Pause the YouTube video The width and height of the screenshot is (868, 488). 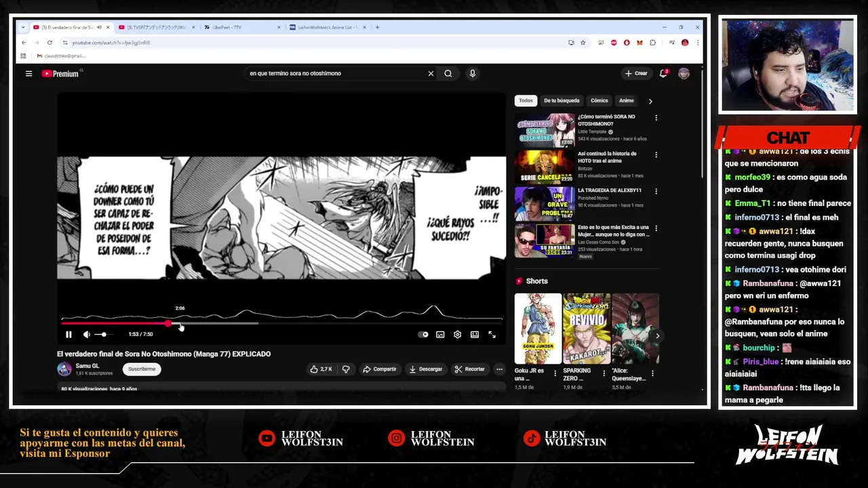tap(68, 334)
